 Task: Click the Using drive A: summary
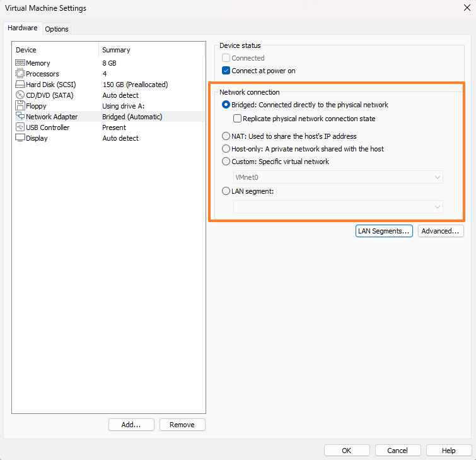coord(123,106)
